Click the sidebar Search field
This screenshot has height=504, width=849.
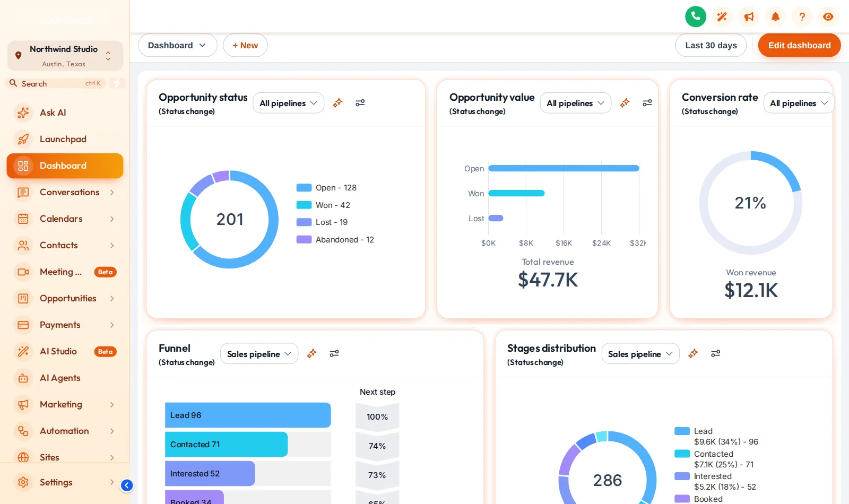tap(56, 83)
